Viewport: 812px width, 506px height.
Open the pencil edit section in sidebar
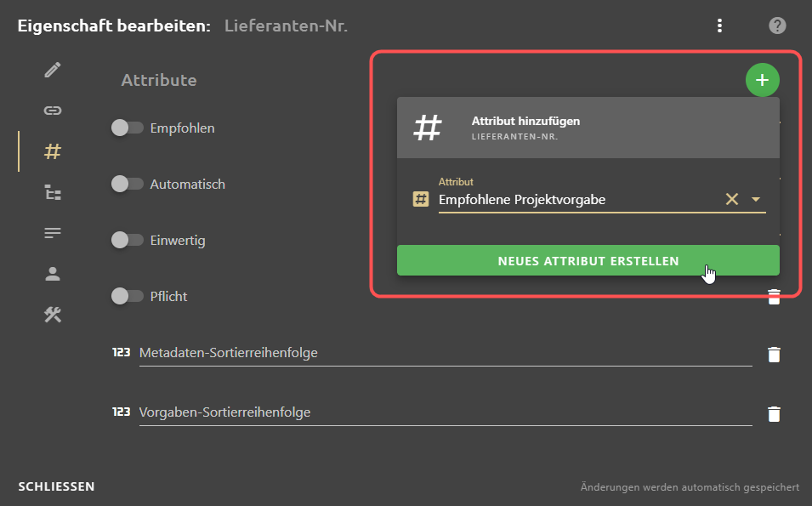[53, 70]
